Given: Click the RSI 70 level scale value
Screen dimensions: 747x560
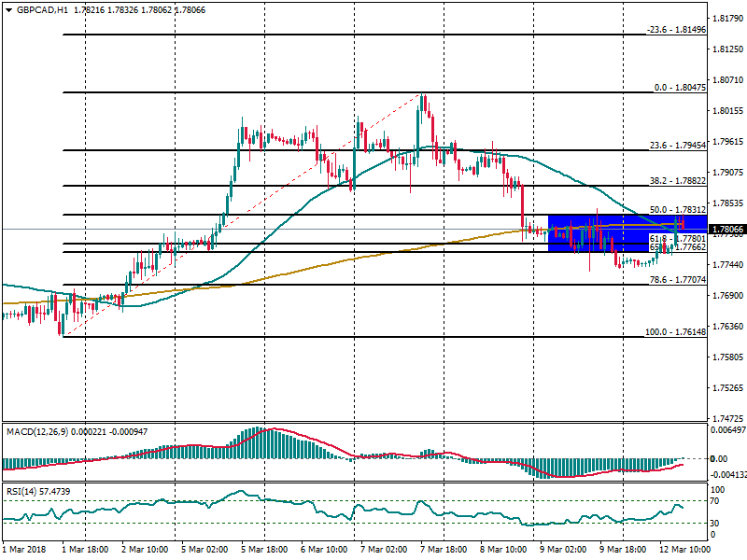Looking at the screenshot, I should pyautogui.click(x=717, y=501).
